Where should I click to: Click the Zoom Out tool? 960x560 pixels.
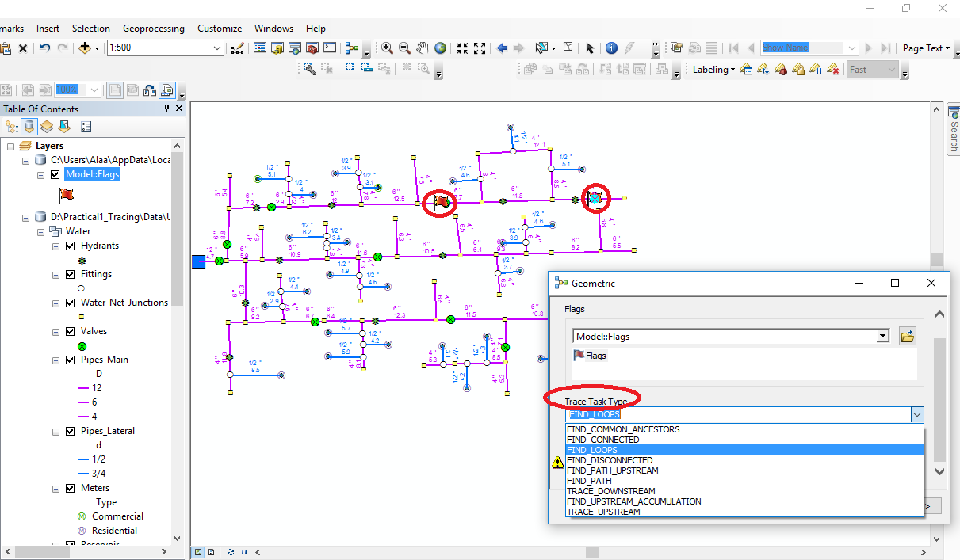404,48
